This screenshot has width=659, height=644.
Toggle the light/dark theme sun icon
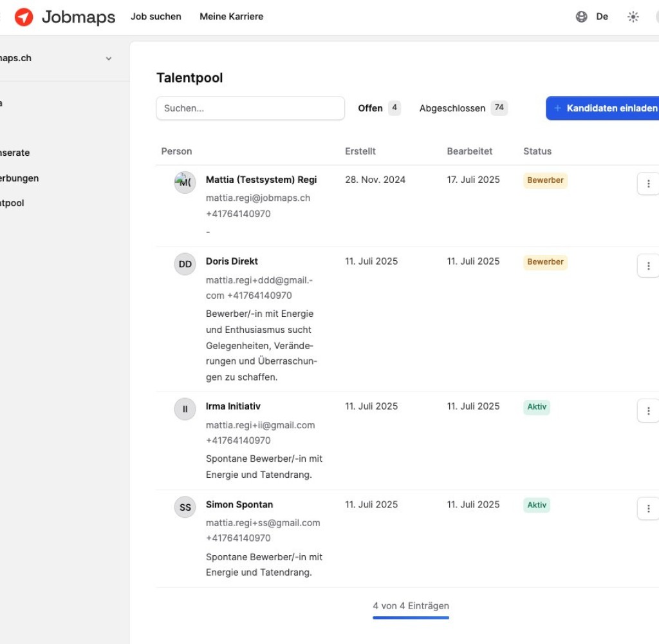633,17
